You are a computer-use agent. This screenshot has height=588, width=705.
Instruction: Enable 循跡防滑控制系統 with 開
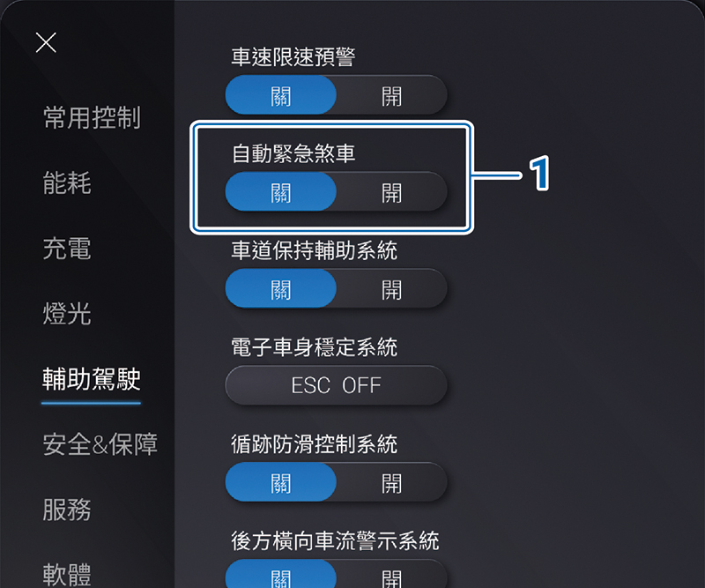pos(391,482)
